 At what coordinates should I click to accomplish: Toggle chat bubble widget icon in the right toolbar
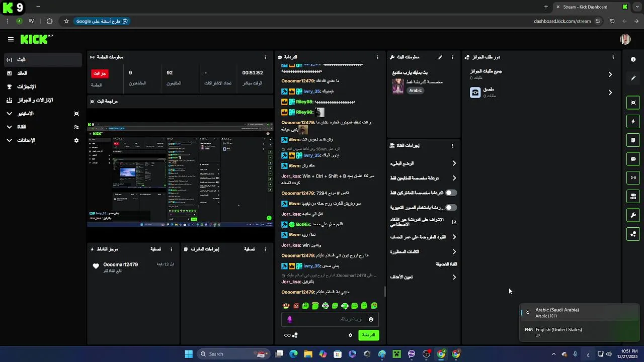pos(633,159)
